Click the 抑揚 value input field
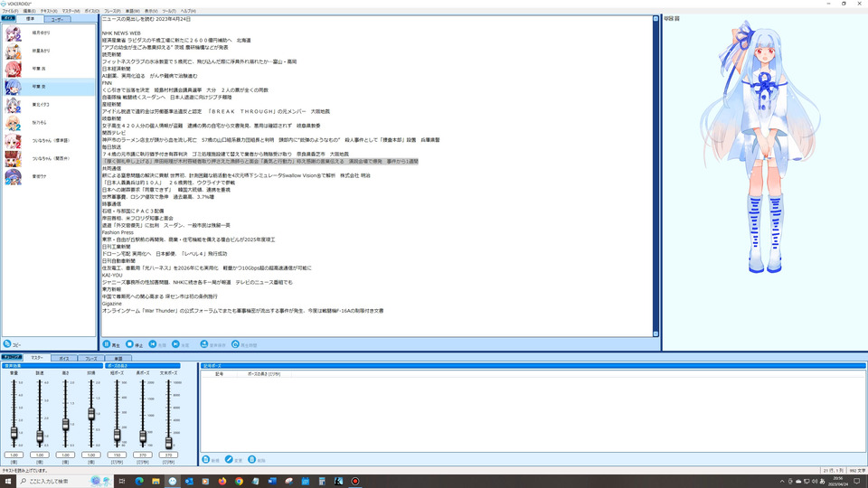Screen dimensions: 868x488 (91, 455)
